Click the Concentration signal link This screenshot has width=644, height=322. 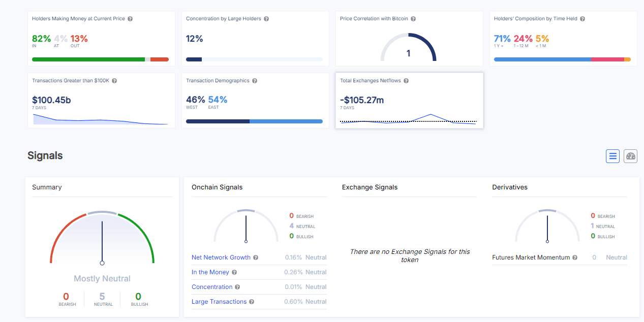212,287
